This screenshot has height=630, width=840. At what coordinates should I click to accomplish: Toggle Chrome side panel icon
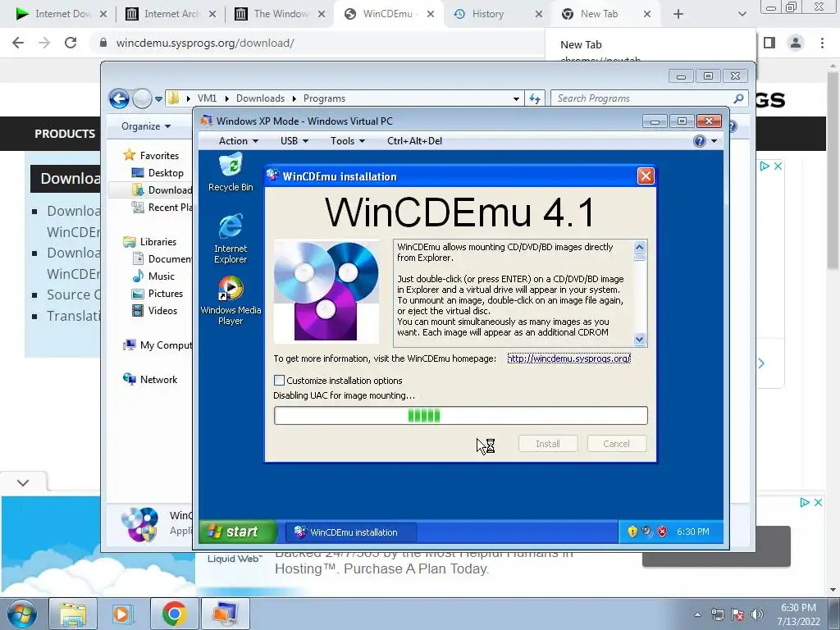769,43
